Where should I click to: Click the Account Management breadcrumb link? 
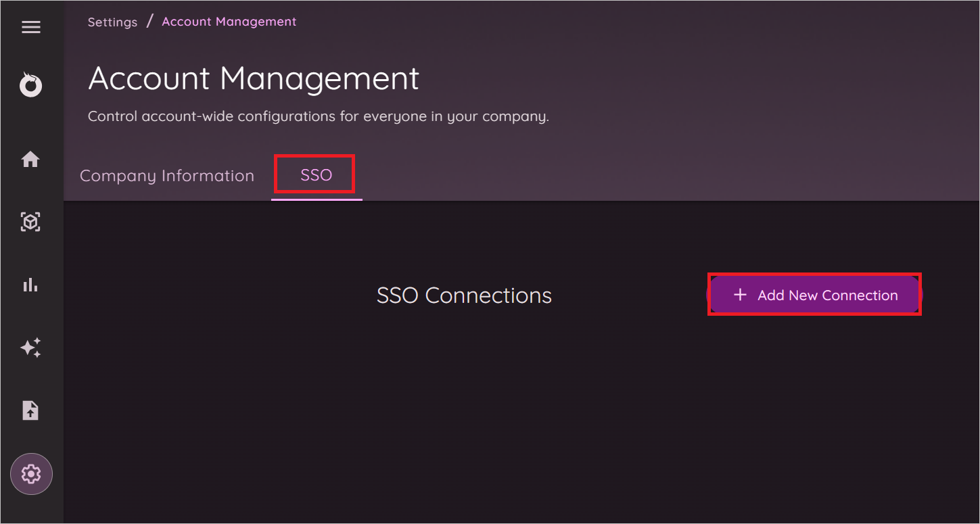click(229, 21)
